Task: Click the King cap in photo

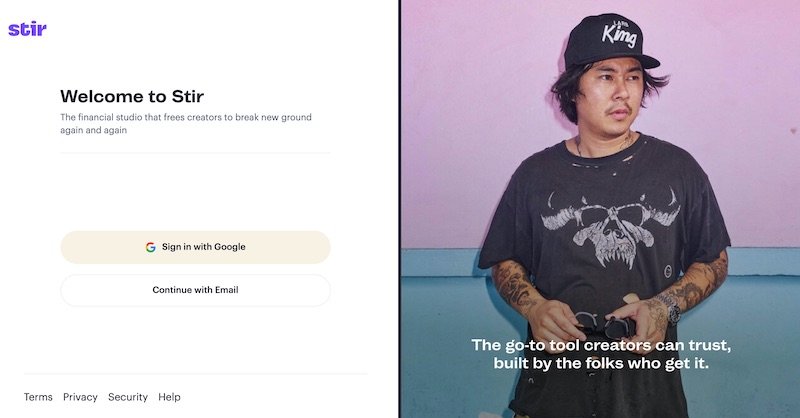Action: coord(610,41)
